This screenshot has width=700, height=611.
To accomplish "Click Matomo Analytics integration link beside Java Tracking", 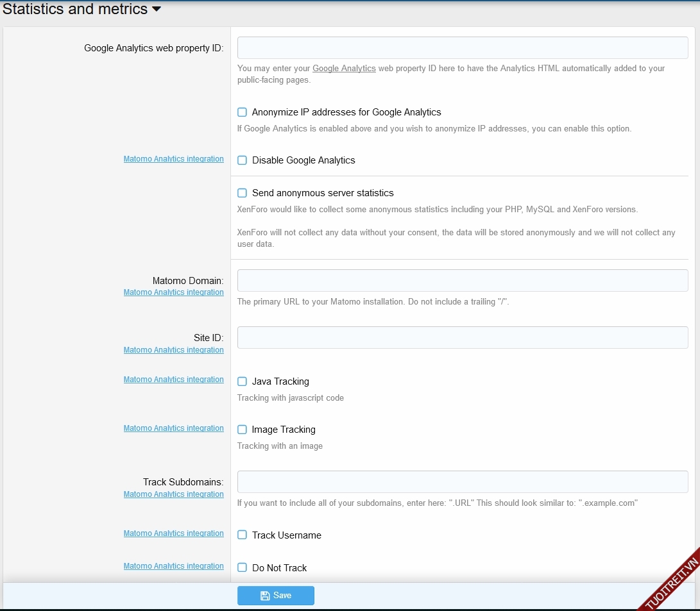I will 173,380.
